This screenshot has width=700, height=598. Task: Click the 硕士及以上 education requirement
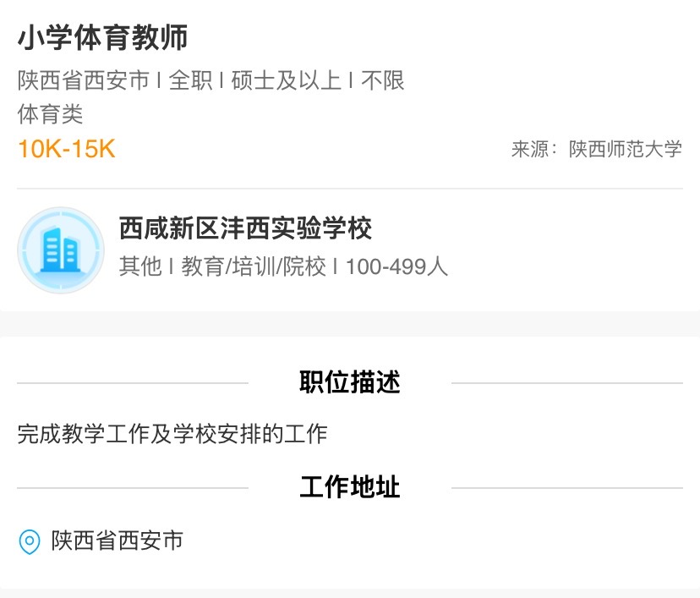click(x=286, y=80)
